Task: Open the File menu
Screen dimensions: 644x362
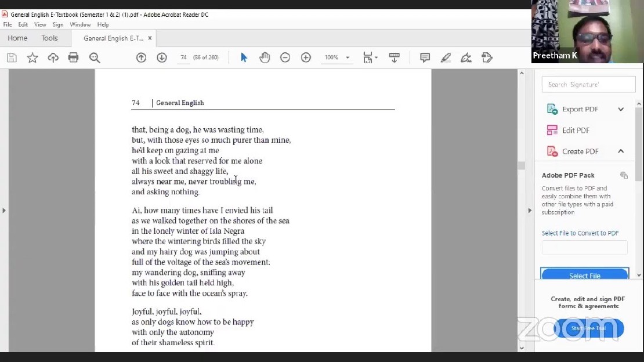Action: pos(8,24)
